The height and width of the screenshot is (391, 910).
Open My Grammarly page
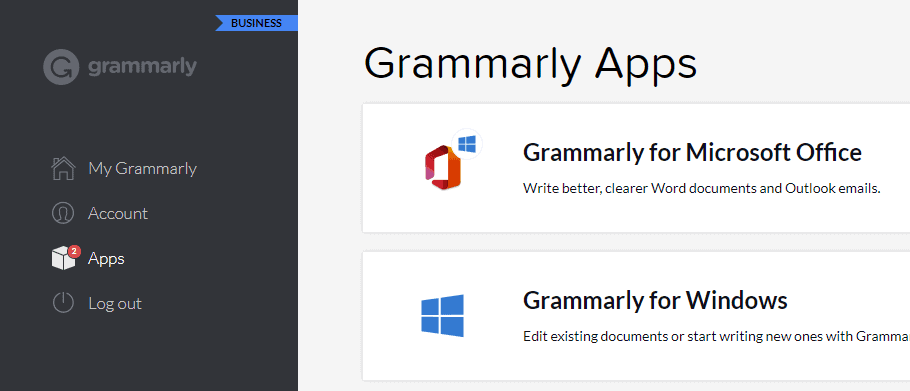142,168
